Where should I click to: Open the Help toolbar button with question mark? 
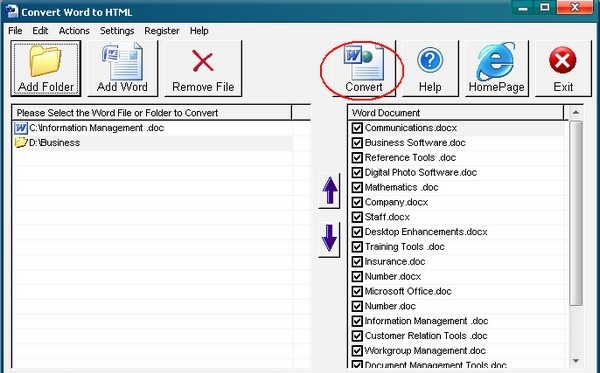click(430, 68)
